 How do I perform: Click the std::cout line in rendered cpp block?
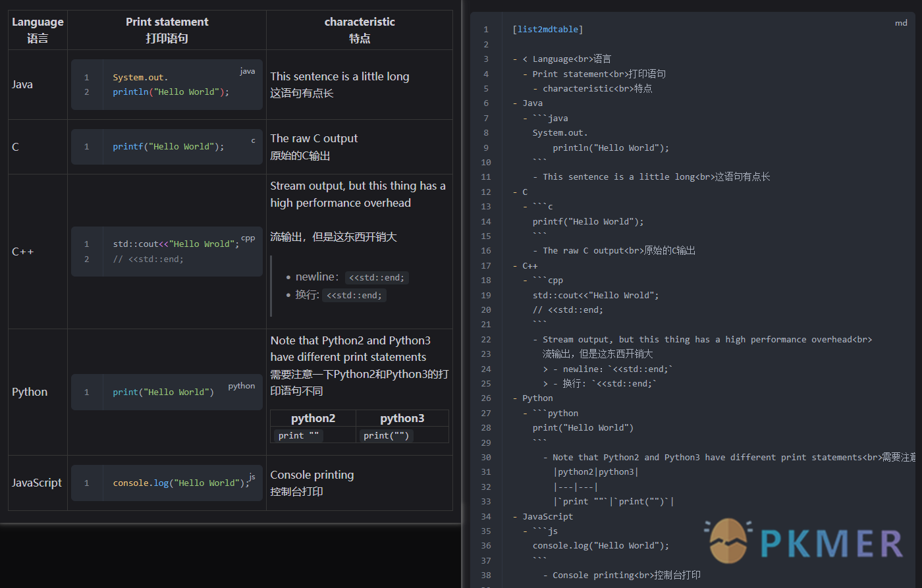[x=176, y=244]
